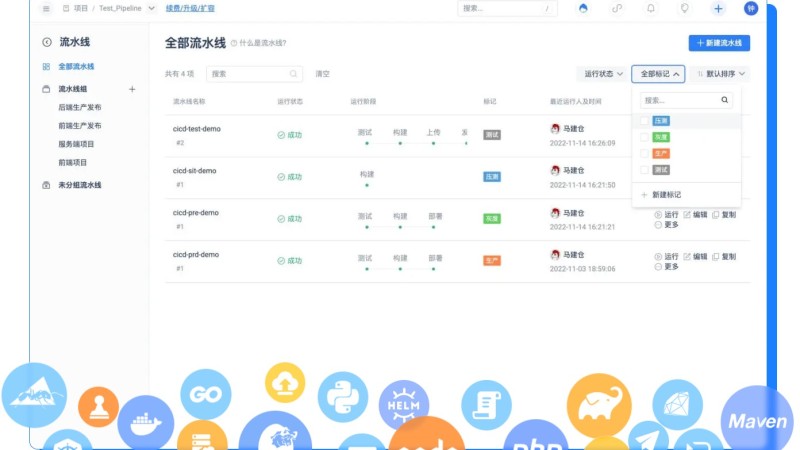Click magnifier icon in tag dropdown search
Image resolution: width=800 pixels, height=450 pixels.
724,100
